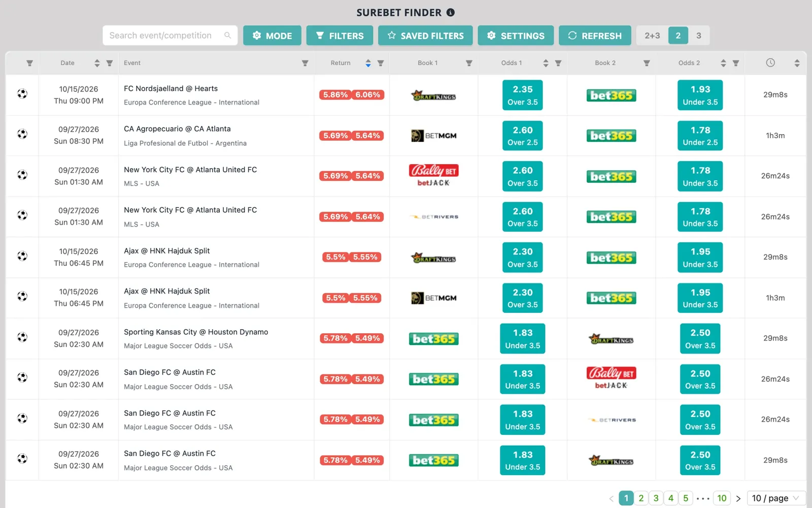Open the Book 2 column filter icon
Screen dimensions: 812x508
(x=647, y=63)
